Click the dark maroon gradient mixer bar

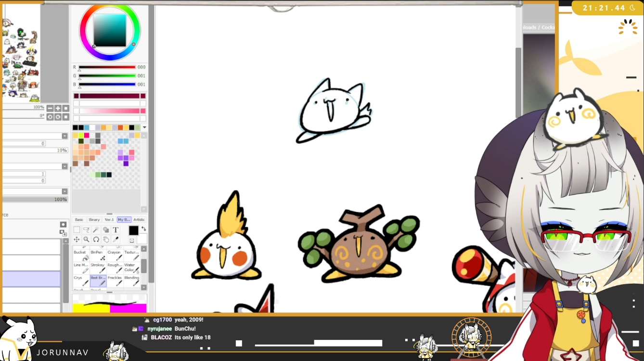tap(109, 96)
